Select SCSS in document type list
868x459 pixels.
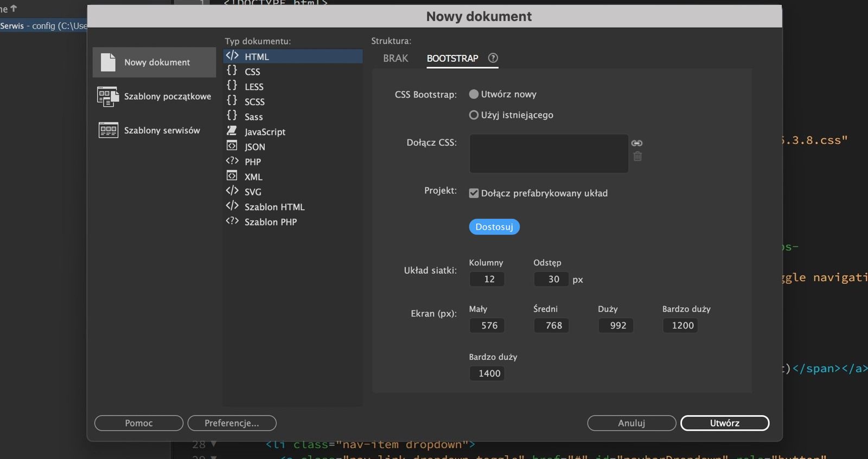coord(293,102)
